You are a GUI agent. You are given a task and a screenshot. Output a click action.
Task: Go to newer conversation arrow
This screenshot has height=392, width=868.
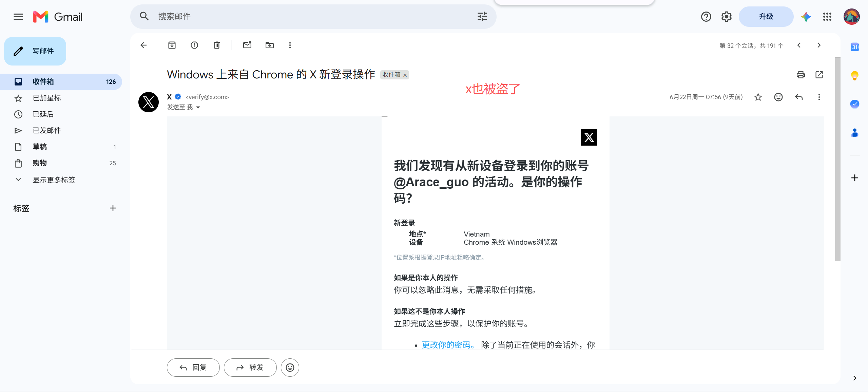(799, 45)
